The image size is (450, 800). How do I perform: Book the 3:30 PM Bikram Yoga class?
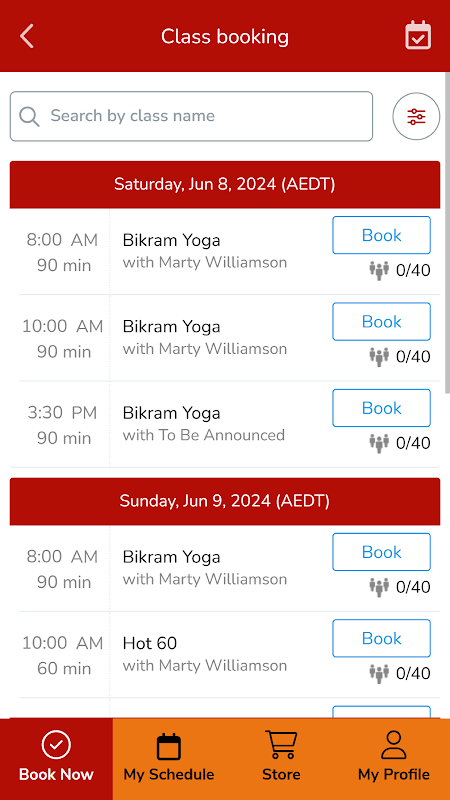tap(382, 408)
